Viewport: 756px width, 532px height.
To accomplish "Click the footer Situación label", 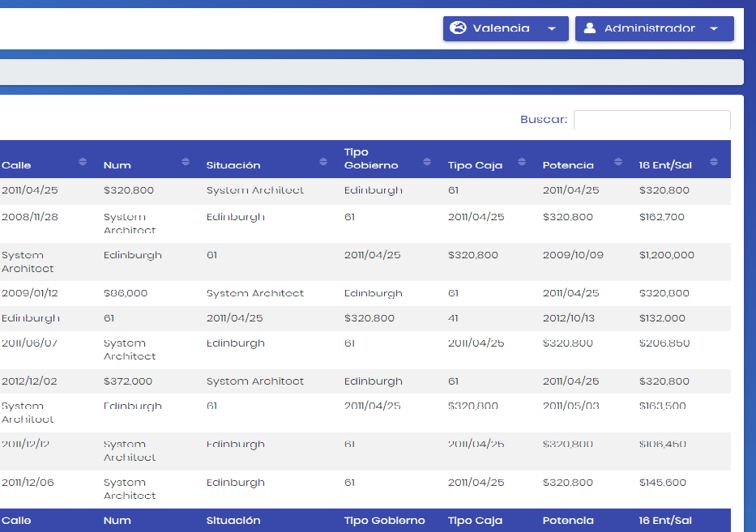I will click(x=233, y=521).
